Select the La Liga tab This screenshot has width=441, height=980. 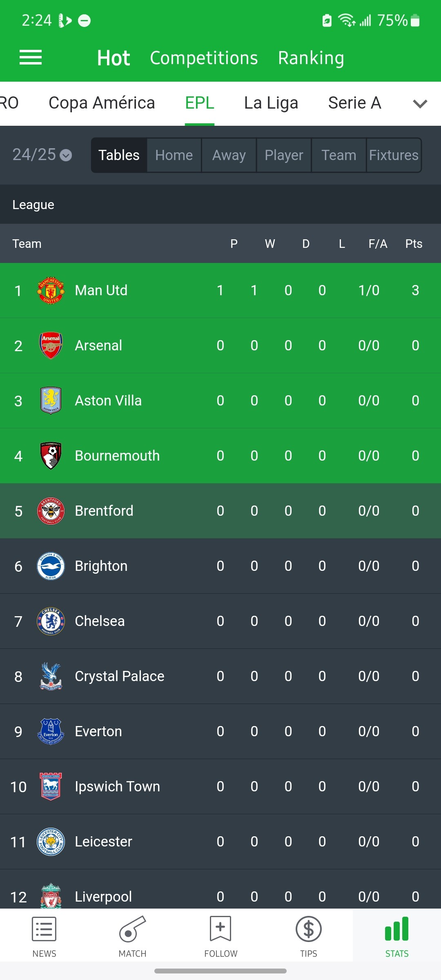(x=271, y=103)
